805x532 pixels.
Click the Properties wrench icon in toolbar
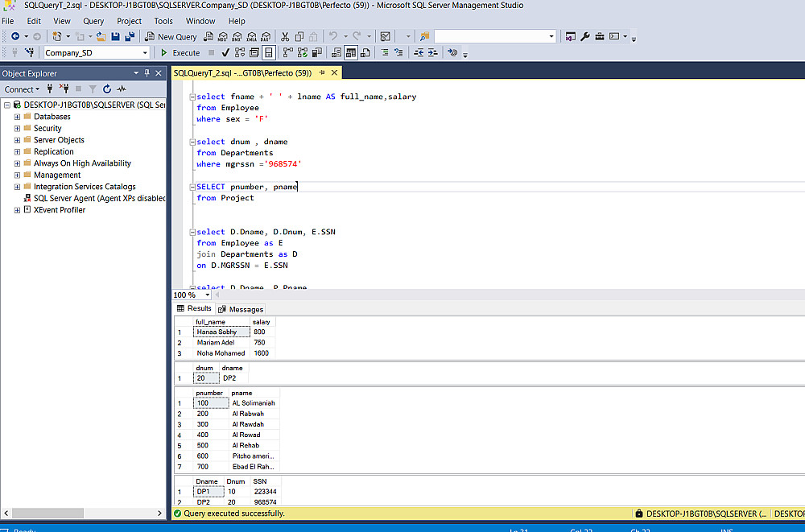click(585, 36)
